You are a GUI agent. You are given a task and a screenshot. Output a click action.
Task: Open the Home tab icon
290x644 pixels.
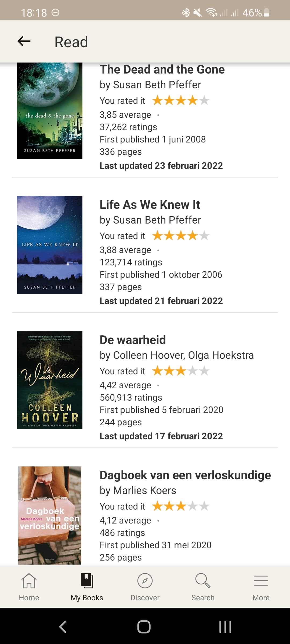[x=29, y=581]
